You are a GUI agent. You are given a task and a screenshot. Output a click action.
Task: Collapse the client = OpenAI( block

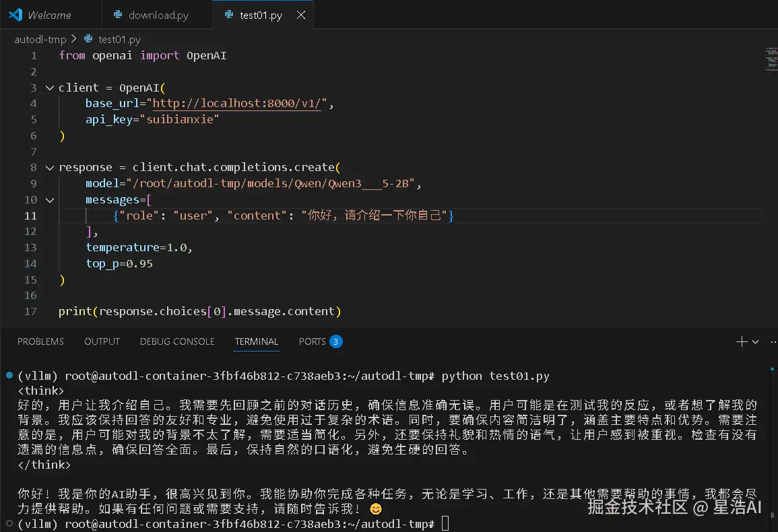[x=50, y=88]
